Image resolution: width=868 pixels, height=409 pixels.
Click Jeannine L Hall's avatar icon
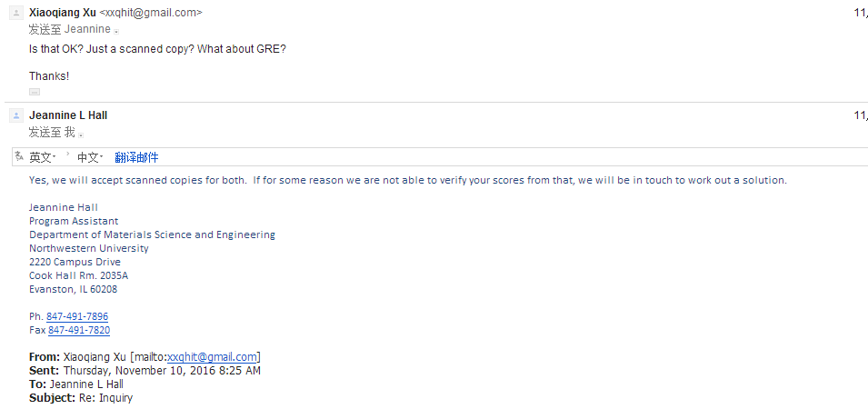pos(15,115)
